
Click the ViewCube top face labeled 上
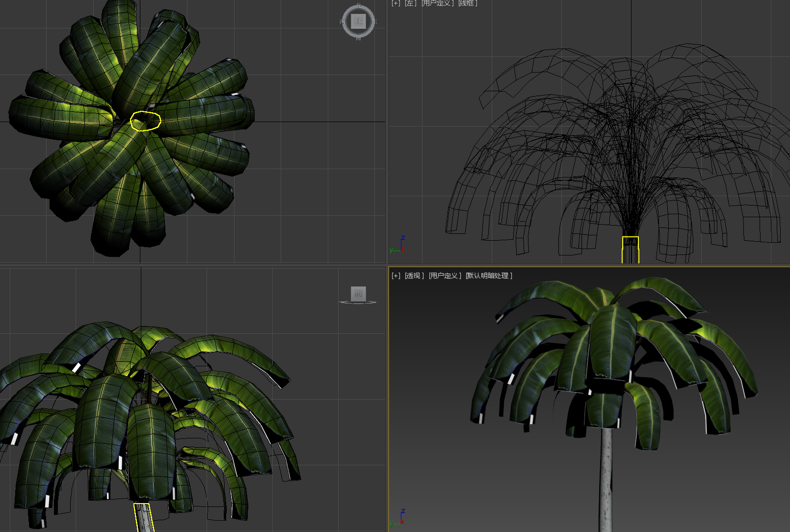[x=358, y=22]
